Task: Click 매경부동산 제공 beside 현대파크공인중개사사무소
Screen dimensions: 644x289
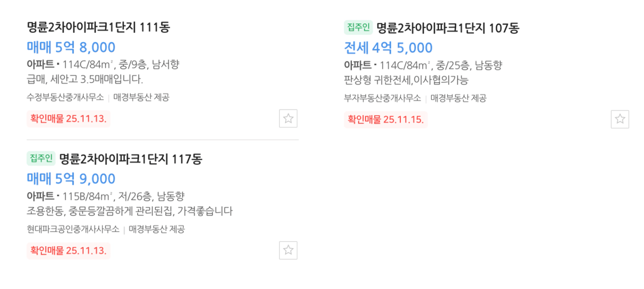Action: 157,229
